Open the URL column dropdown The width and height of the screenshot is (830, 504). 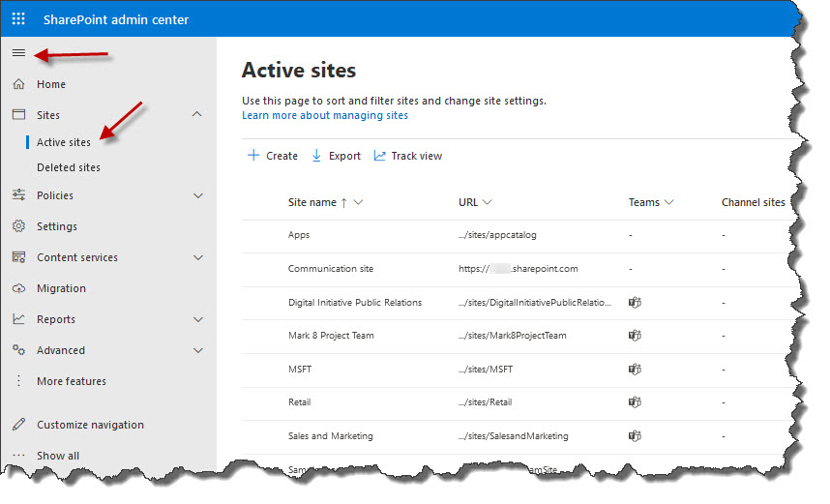[x=488, y=202]
